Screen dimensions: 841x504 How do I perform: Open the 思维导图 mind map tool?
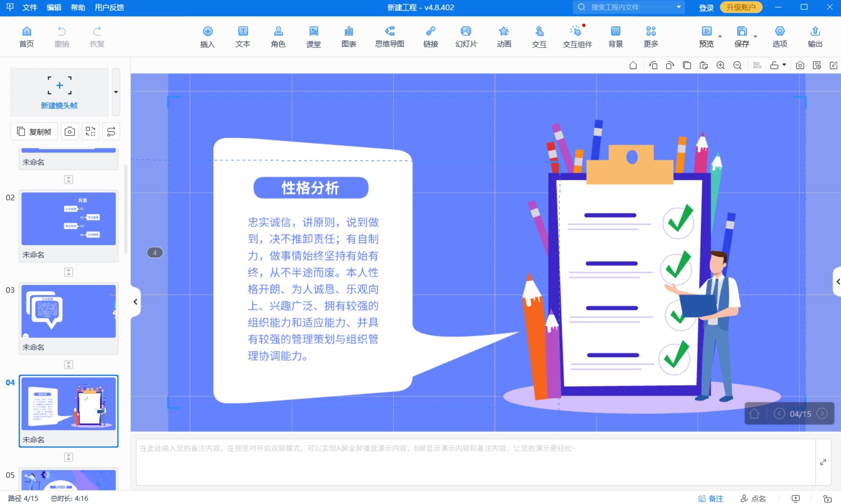pyautogui.click(x=389, y=37)
